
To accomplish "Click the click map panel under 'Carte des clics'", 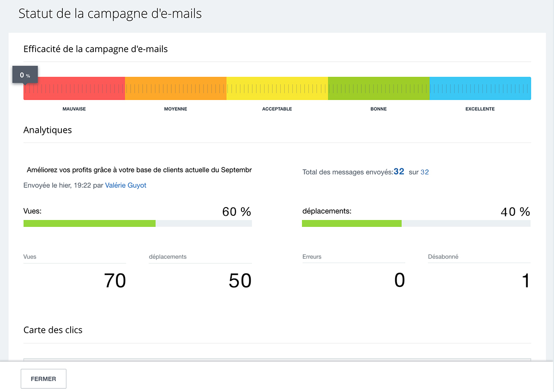I will [x=277, y=359].
